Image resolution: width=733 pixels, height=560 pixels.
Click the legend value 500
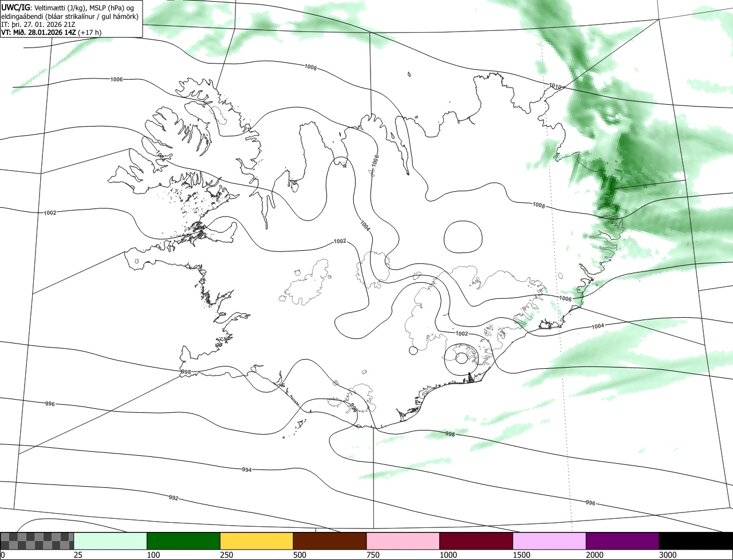tap(299, 555)
